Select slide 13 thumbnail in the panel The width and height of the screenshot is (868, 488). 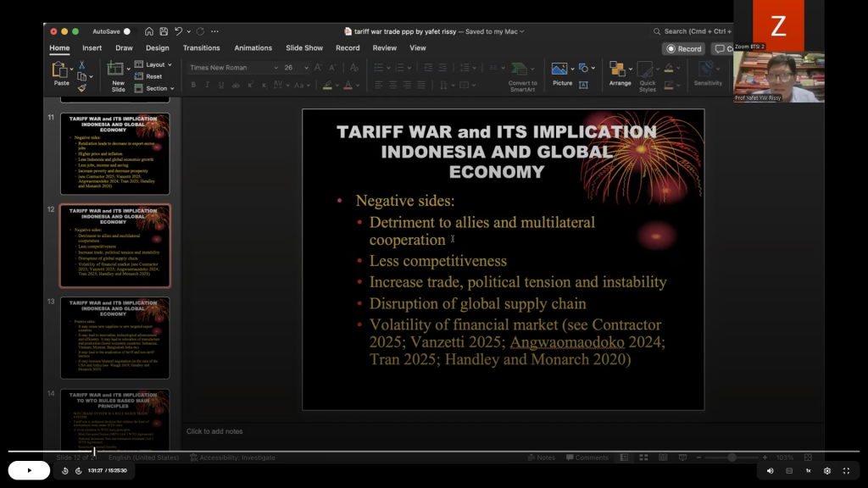tap(114, 337)
